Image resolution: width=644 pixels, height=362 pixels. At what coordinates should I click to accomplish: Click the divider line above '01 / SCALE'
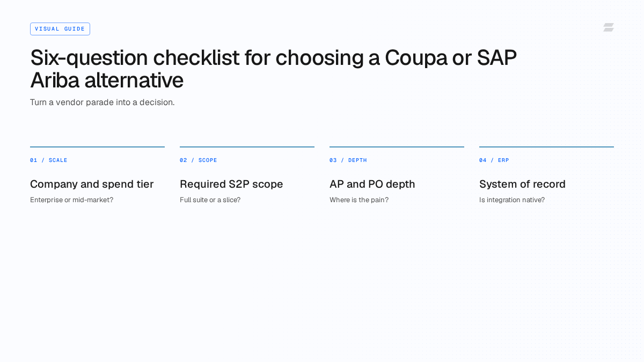pyautogui.click(x=97, y=146)
